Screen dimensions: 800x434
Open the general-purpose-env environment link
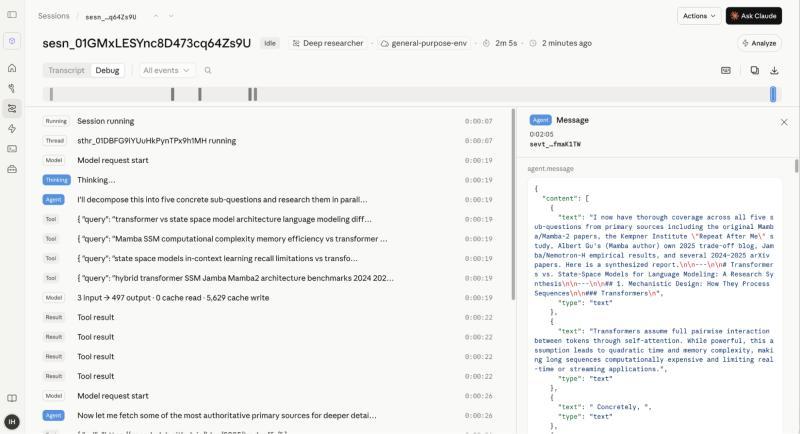pyautogui.click(x=423, y=43)
